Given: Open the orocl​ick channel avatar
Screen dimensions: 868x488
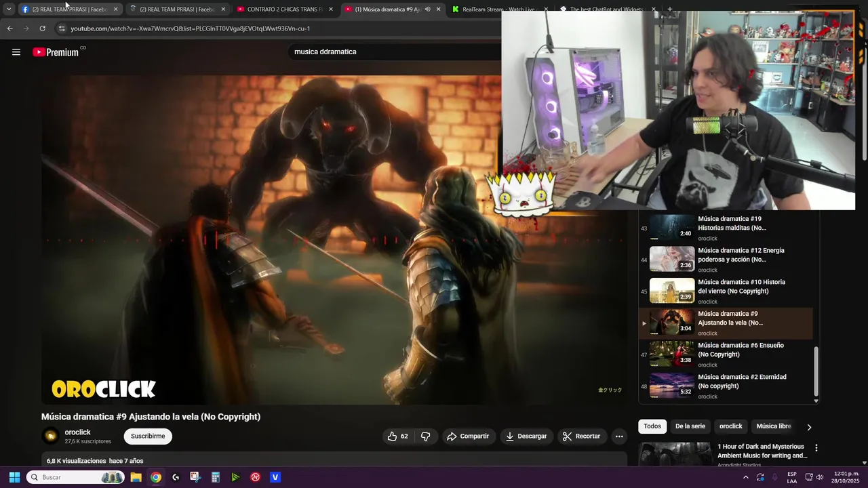Looking at the screenshot, I should coord(50,436).
